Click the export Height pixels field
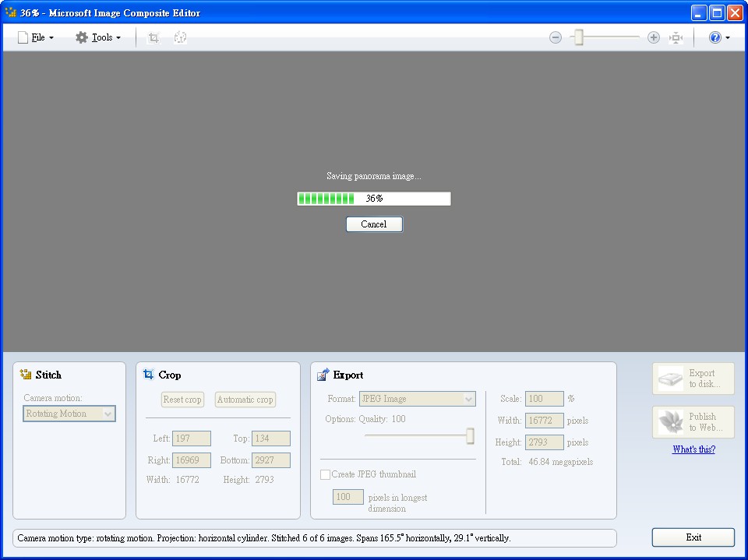 [x=545, y=442]
